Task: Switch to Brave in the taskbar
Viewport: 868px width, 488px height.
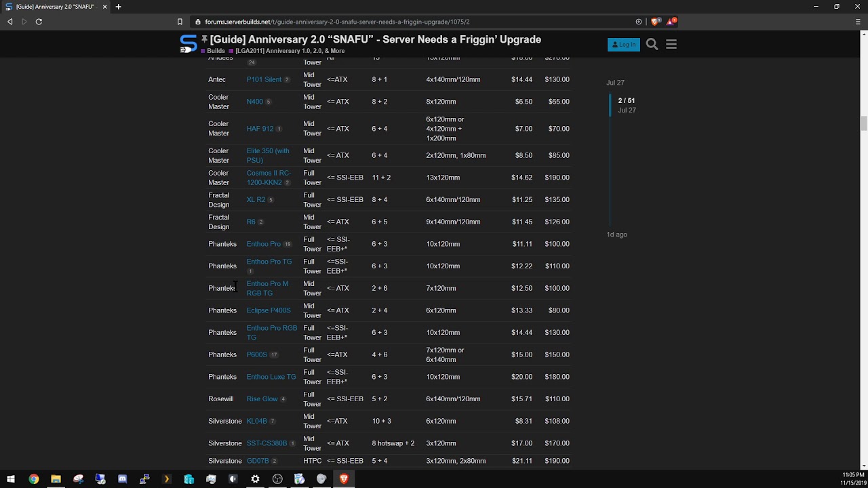Action: [344, 479]
